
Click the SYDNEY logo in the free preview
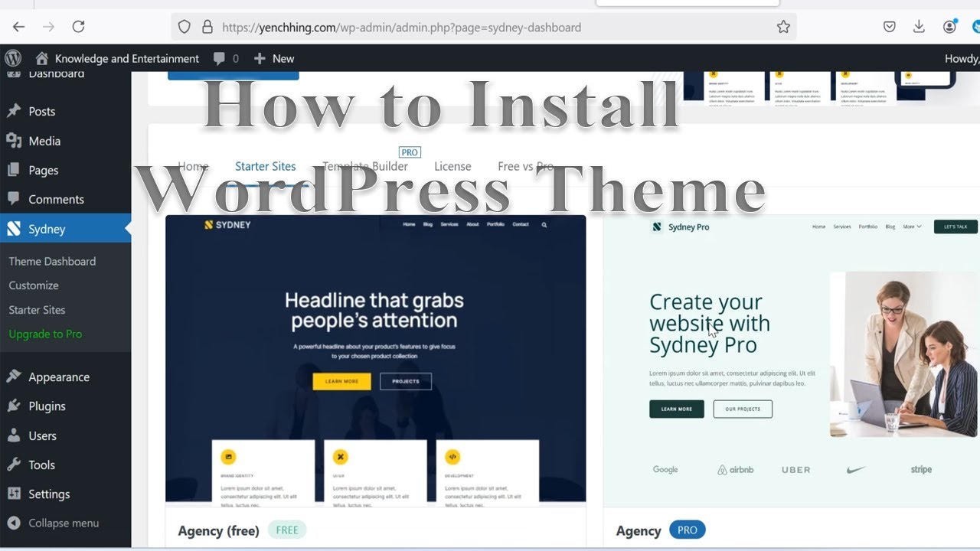click(227, 225)
